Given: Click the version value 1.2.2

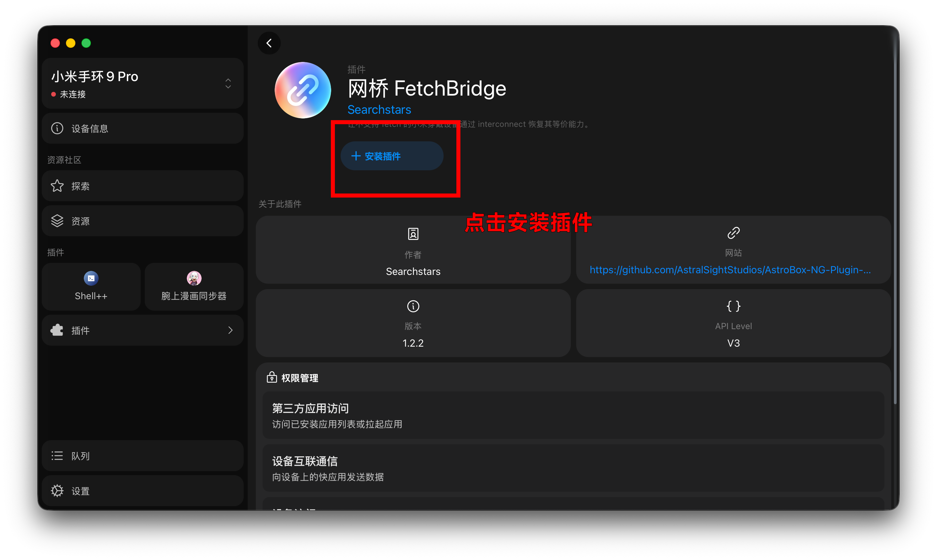Looking at the screenshot, I should pos(413,343).
